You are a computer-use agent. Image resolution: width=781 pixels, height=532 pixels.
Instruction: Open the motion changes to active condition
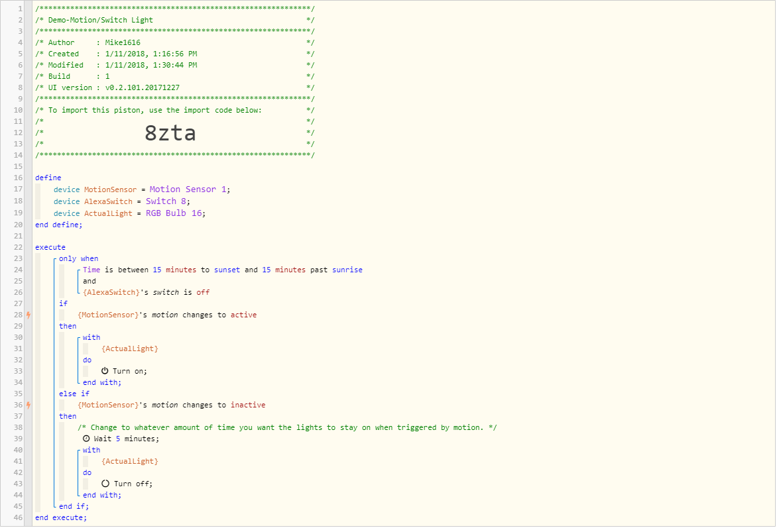[167, 315]
